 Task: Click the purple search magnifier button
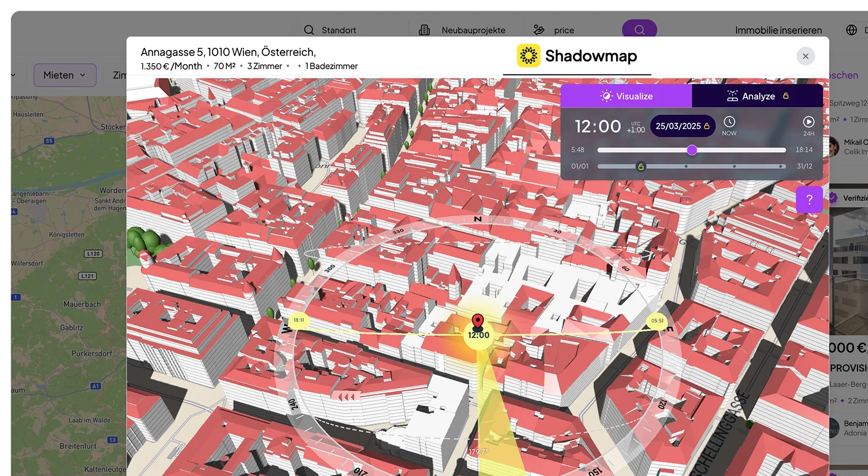coord(639,29)
